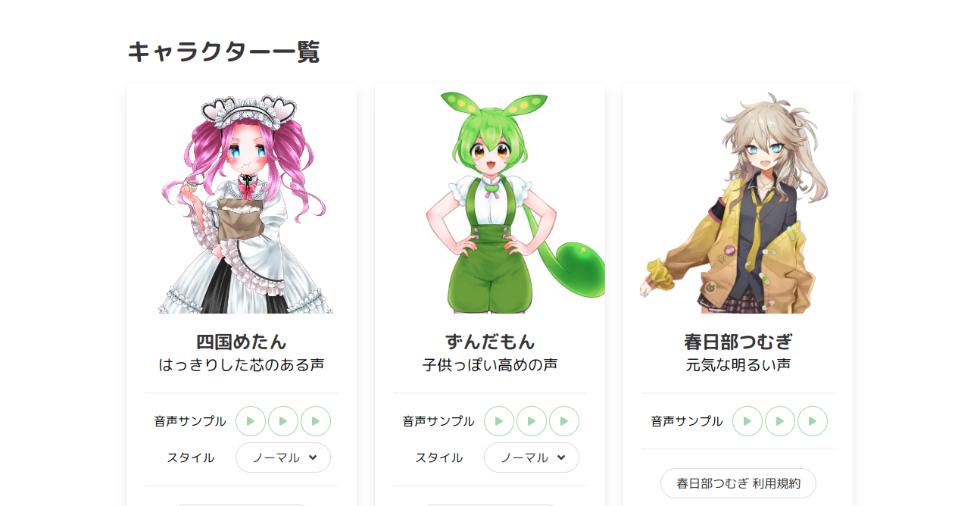Play third voice sample for 春日部つむぎ
The height and width of the screenshot is (506, 980).
click(813, 421)
